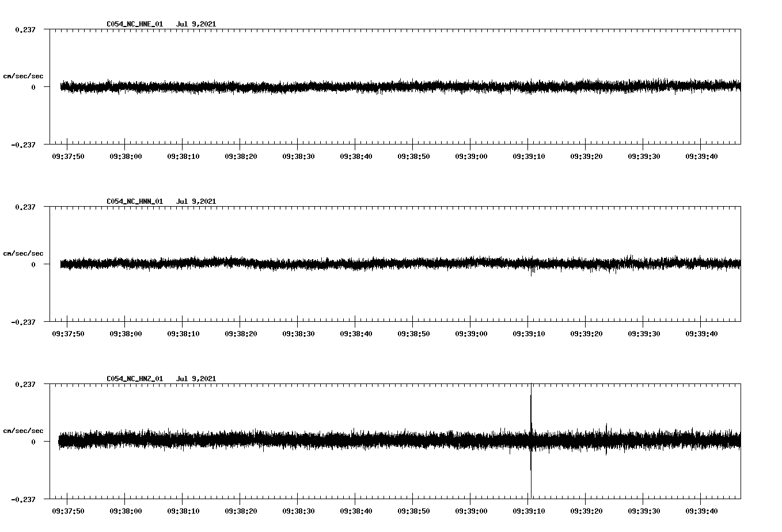Select the C054_NC_HNN_01 channel label
The width and height of the screenshot is (782, 532).
[x=134, y=201]
